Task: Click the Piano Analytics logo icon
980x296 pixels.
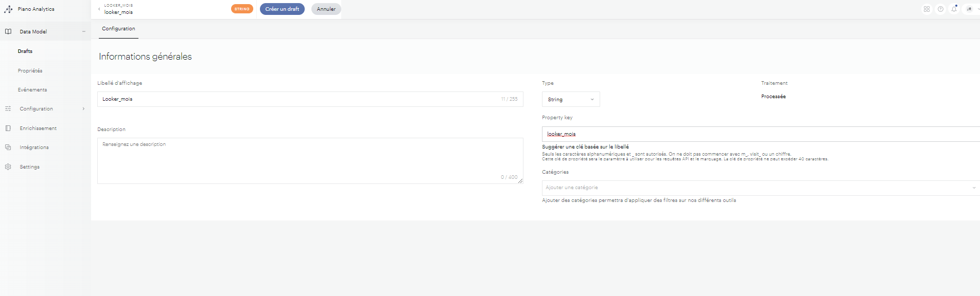Action: tap(8, 9)
